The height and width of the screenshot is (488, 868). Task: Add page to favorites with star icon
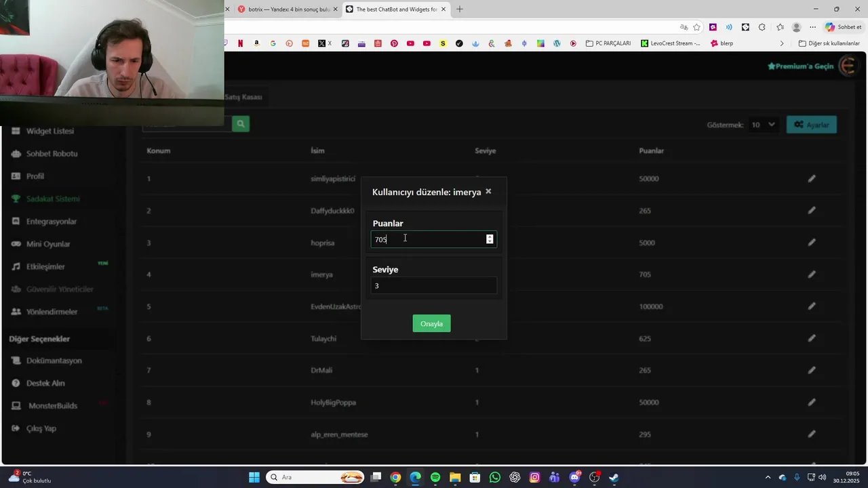pos(696,27)
